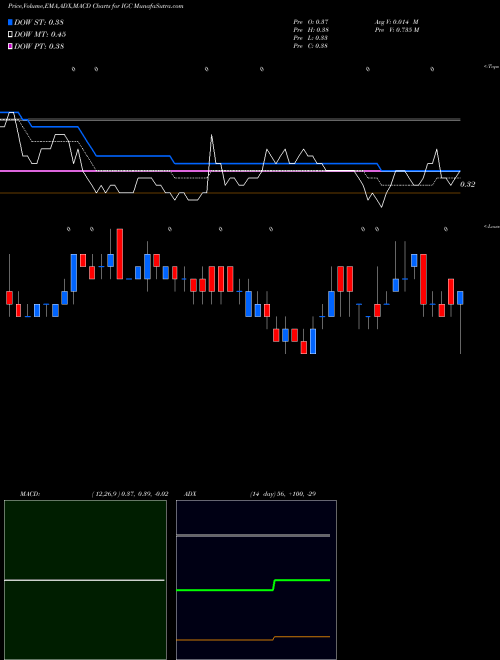This screenshot has width=500, height=660.
Task: Click the 'Pre V: 0.735 M' volume text
Action: (397, 30)
